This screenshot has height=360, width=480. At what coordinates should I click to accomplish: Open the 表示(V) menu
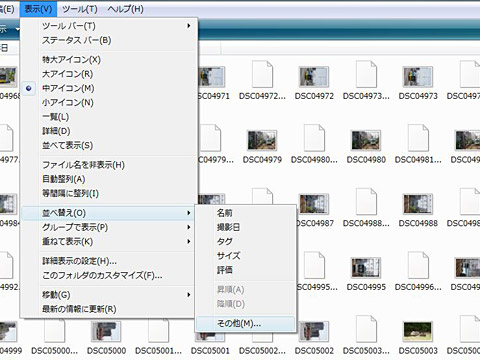click(x=38, y=9)
